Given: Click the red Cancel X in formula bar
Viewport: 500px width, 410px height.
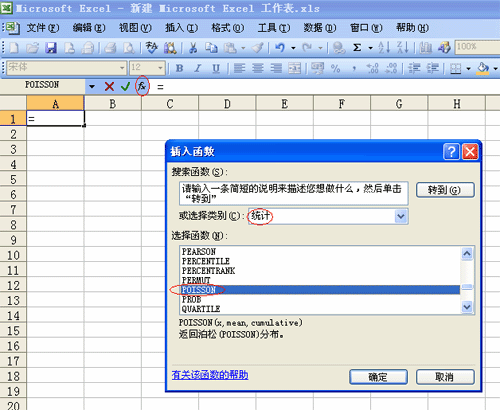Looking at the screenshot, I should (109, 87).
